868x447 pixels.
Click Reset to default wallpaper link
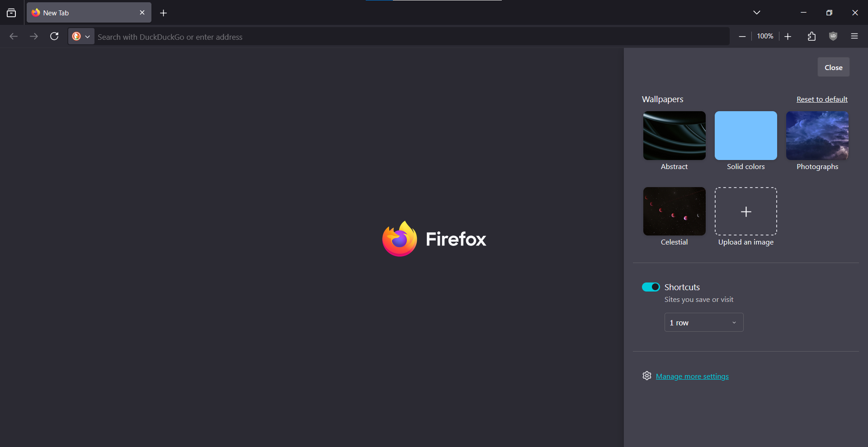click(x=822, y=99)
